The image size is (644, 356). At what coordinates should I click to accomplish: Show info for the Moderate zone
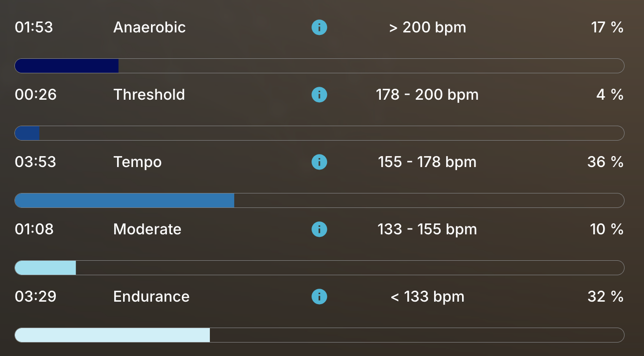click(319, 229)
